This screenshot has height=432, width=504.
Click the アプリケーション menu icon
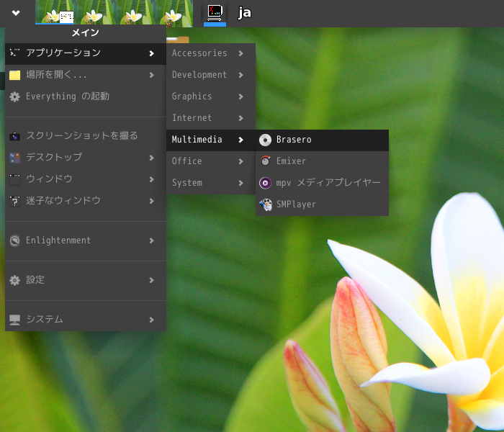pyautogui.click(x=14, y=53)
